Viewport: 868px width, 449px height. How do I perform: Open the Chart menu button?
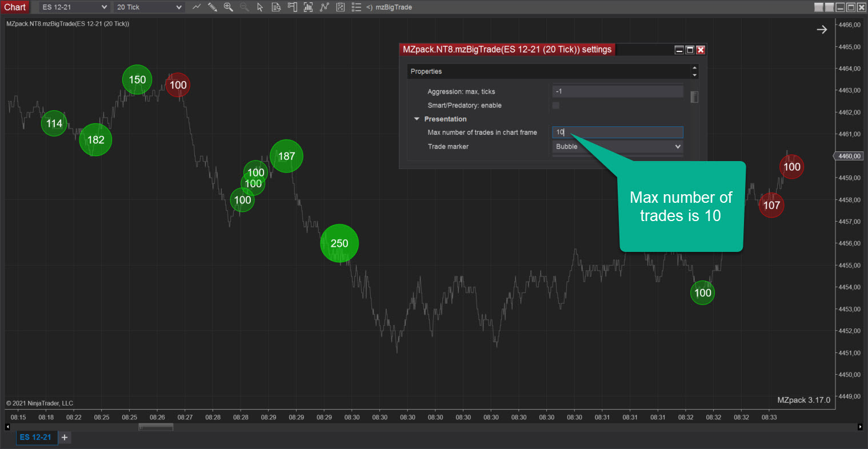pyautogui.click(x=15, y=7)
